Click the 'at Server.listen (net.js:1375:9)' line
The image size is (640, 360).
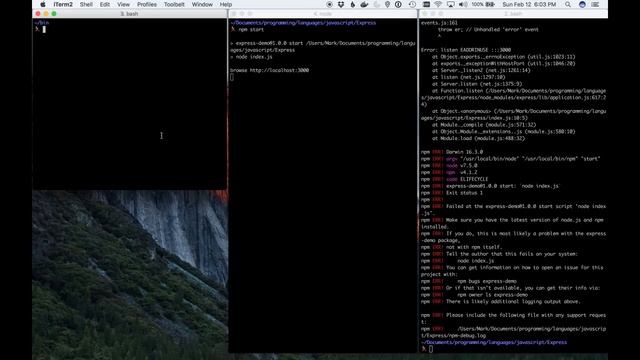coord(477,84)
